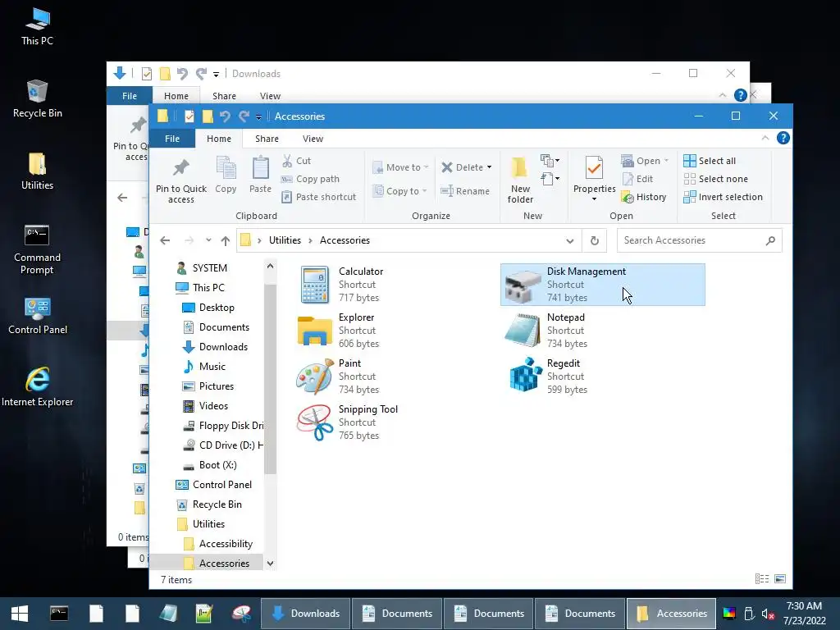The height and width of the screenshot is (630, 840).
Task: Click Utilities in the address breadcrumb
Action: point(285,240)
